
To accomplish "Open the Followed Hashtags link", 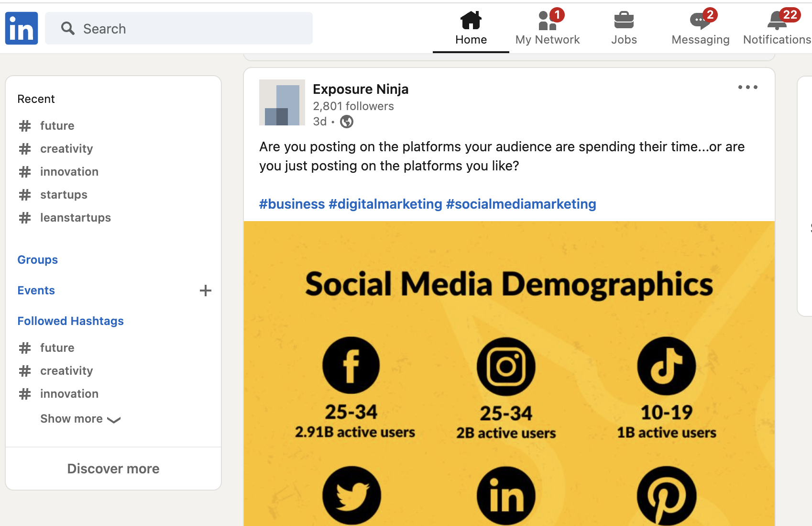I will click(x=70, y=321).
